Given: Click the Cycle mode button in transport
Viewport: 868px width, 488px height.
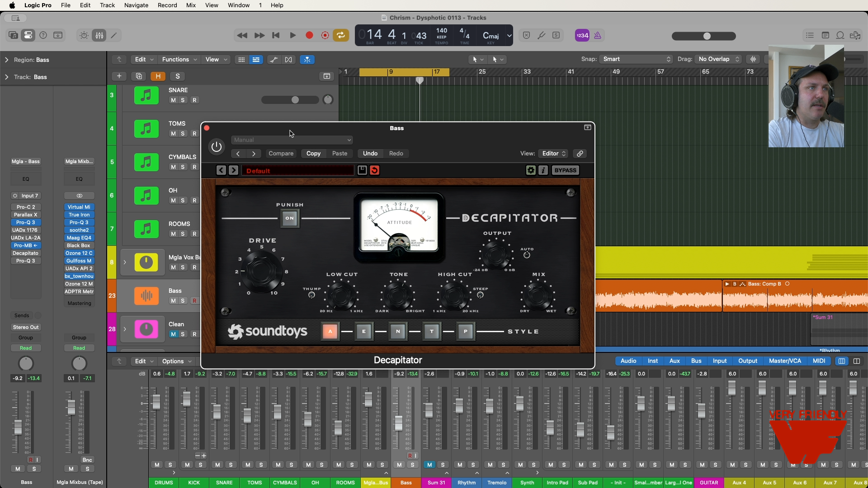Looking at the screenshot, I should (x=341, y=35).
